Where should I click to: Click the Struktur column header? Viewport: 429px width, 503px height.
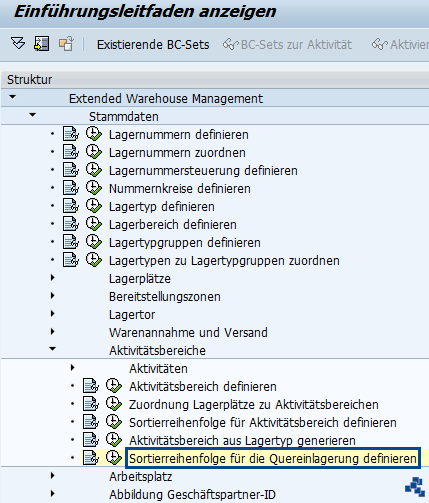pyautogui.click(x=214, y=80)
